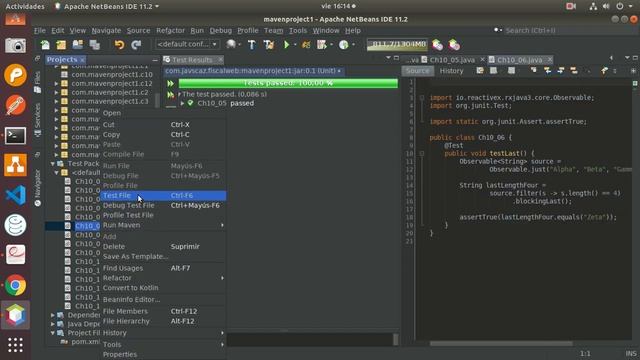Screen dimensions: 640x360
Task: Toggle code fold at import line 3
Action: (422, 98)
